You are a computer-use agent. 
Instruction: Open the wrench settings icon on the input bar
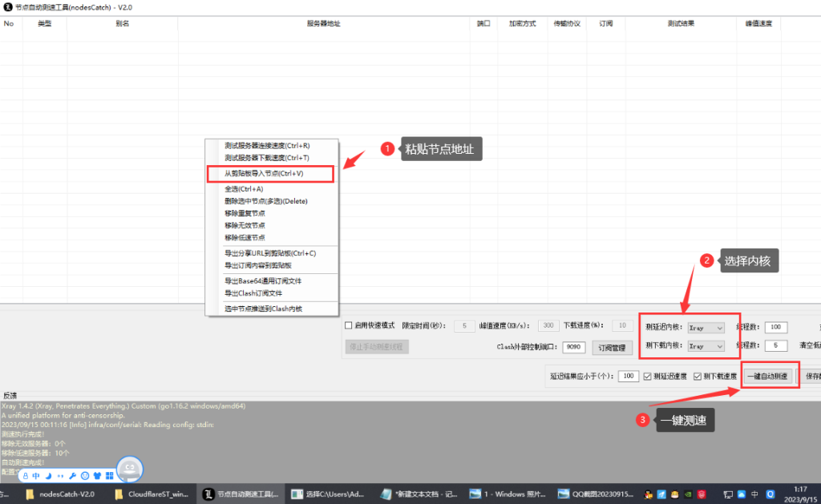[73, 475]
